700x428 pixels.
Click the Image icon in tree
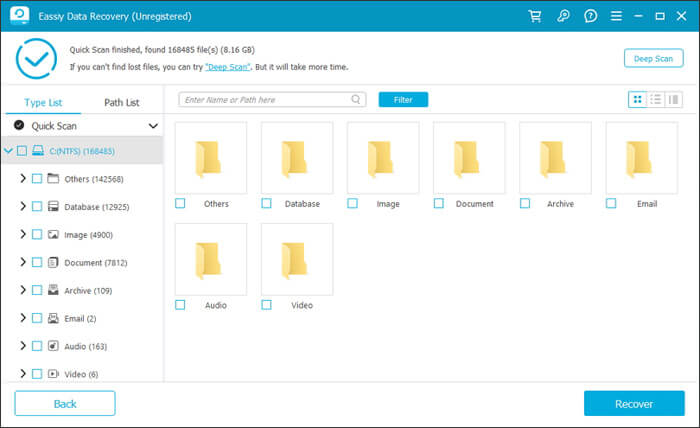[53, 234]
